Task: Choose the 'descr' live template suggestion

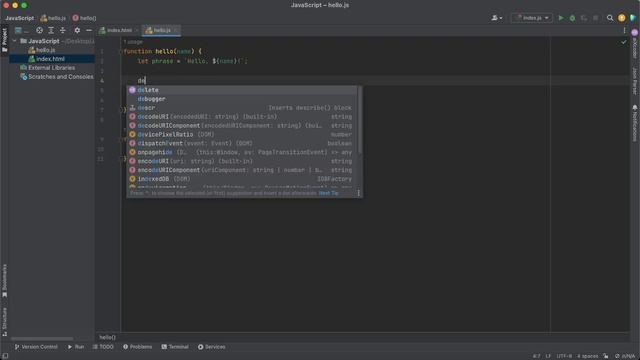Action: point(241,108)
